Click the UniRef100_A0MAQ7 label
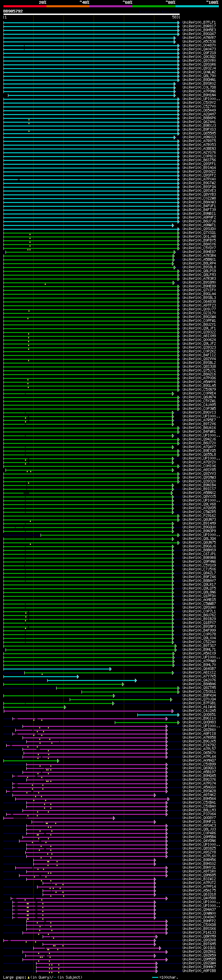The height and width of the screenshot is (980, 222). 199,761
